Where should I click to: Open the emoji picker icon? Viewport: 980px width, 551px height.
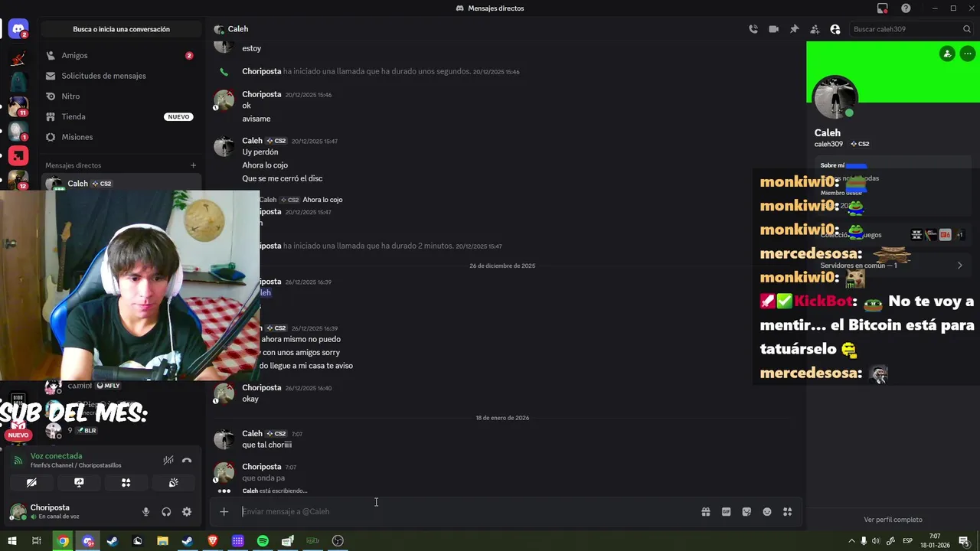pyautogui.click(x=767, y=512)
